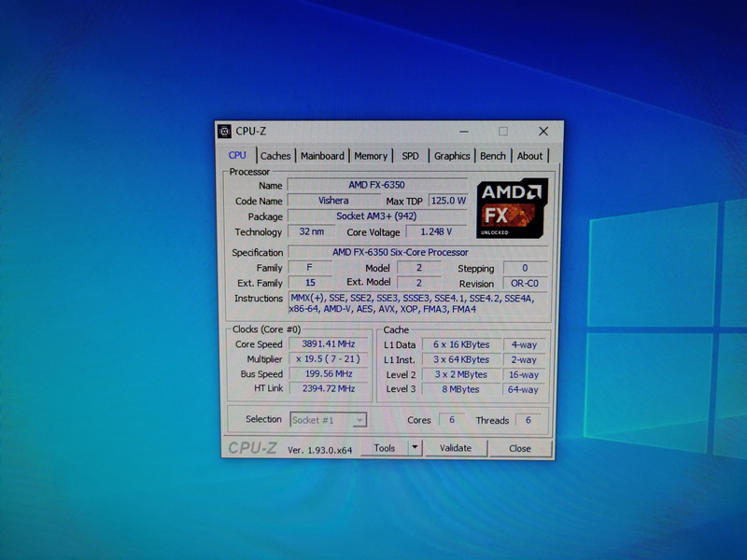This screenshot has width=747, height=560.
Task: Click the processor name field AMD FX-6350
Action: coord(377,185)
